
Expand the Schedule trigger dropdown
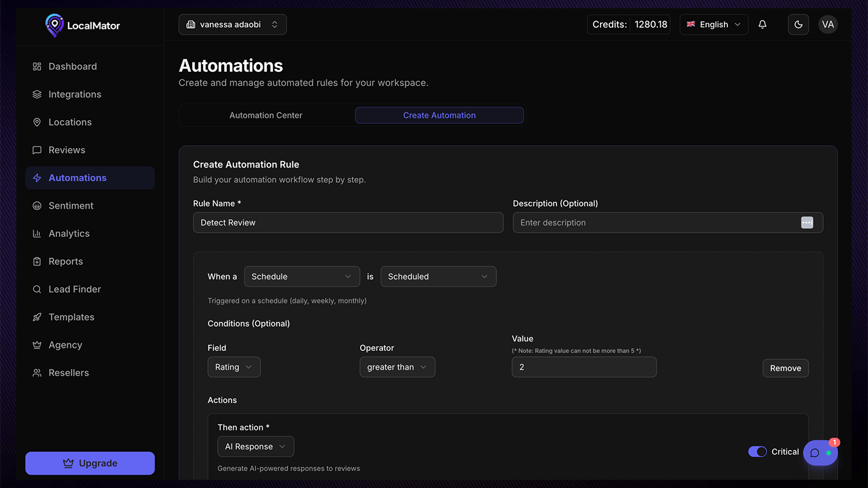pos(301,276)
